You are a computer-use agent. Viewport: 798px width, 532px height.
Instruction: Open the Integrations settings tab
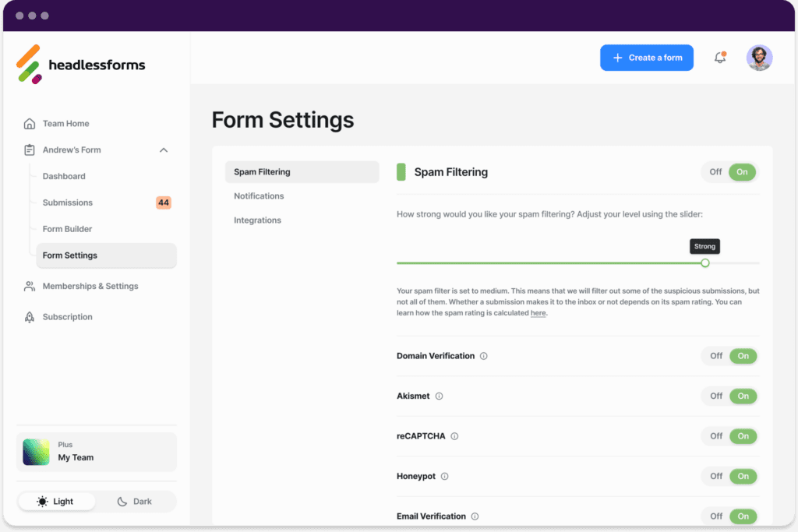(257, 220)
